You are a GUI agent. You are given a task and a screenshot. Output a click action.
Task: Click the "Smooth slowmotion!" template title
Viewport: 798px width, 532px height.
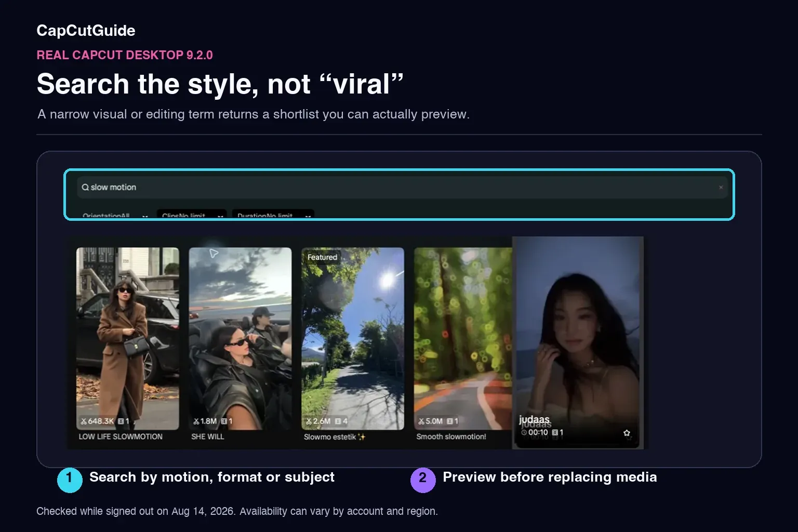click(451, 437)
